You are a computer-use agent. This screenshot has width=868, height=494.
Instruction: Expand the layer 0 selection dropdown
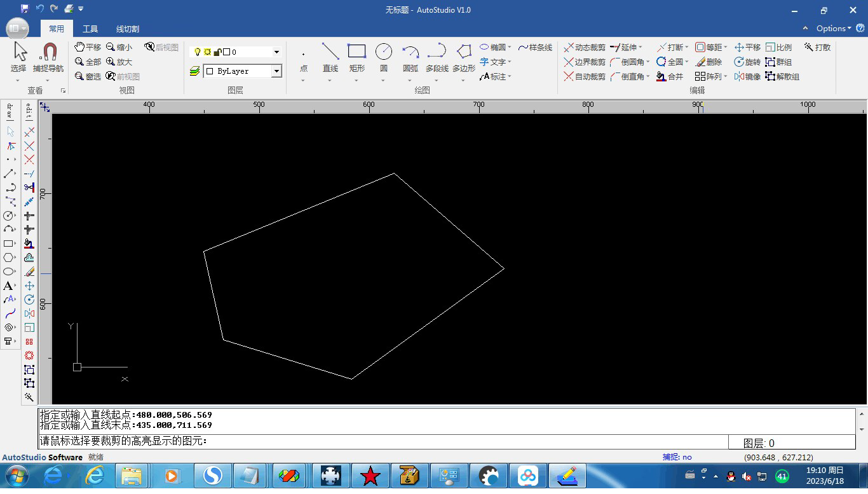(x=276, y=52)
